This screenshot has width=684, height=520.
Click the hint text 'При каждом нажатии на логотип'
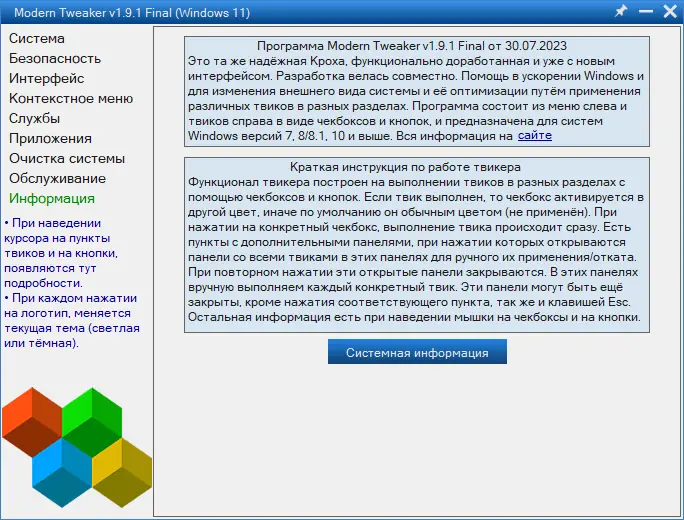click(x=71, y=305)
